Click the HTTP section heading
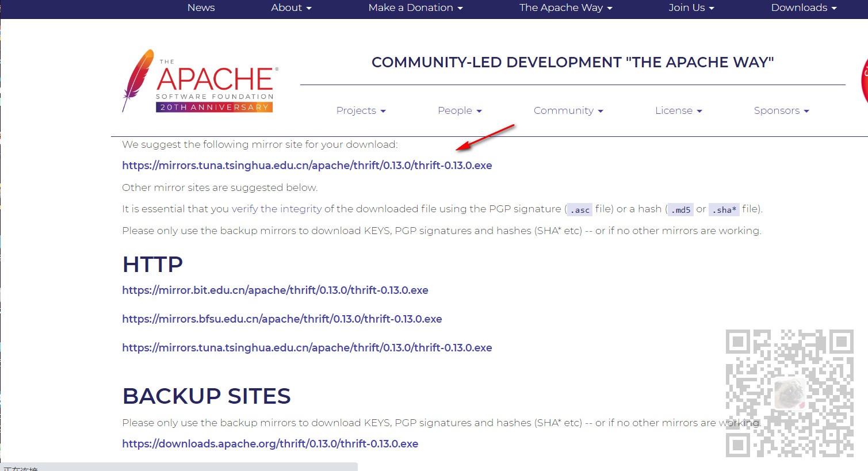 (152, 265)
